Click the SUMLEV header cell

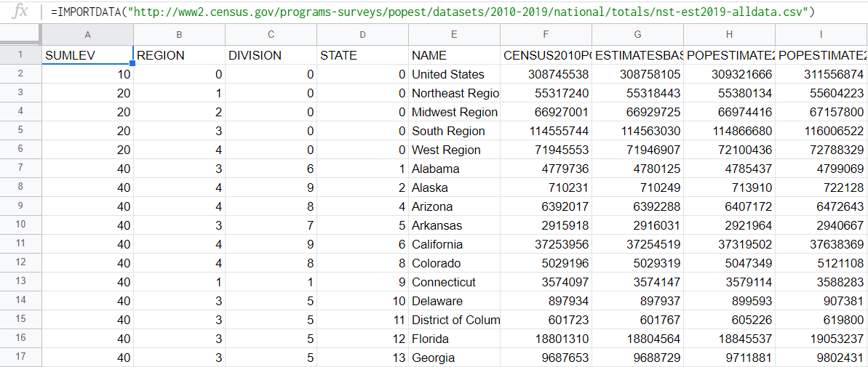point(87,55)
